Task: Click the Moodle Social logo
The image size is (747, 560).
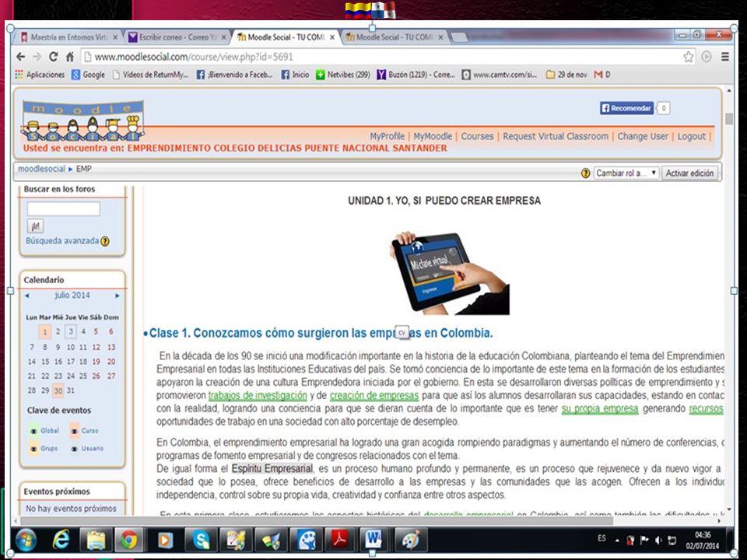Action: pos(82,121)
